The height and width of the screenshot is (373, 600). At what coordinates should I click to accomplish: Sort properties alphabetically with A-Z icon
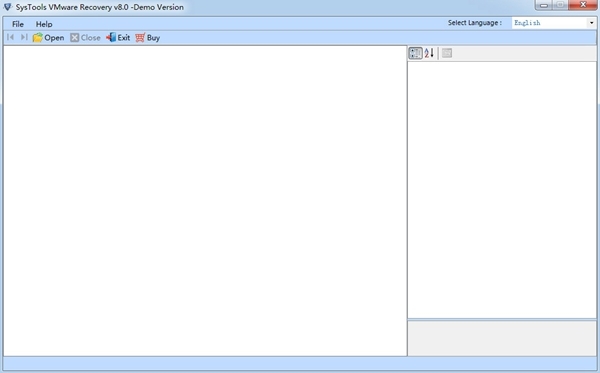pyautogui.click(x=429, y=53)
